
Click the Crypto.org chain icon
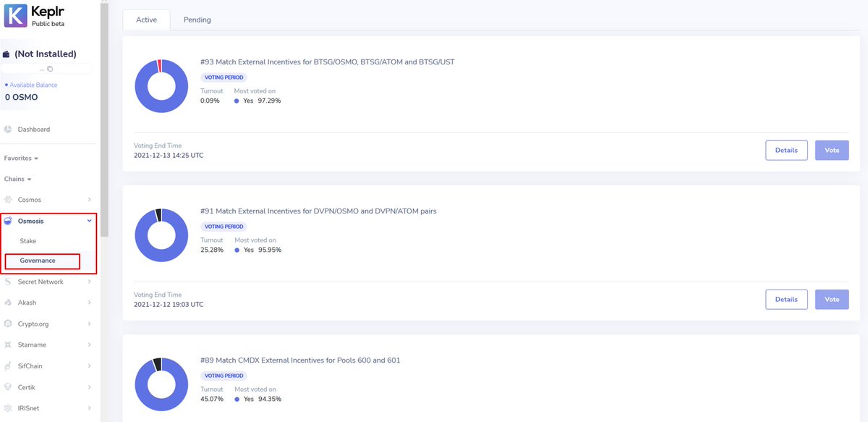(x=8, y=324)
